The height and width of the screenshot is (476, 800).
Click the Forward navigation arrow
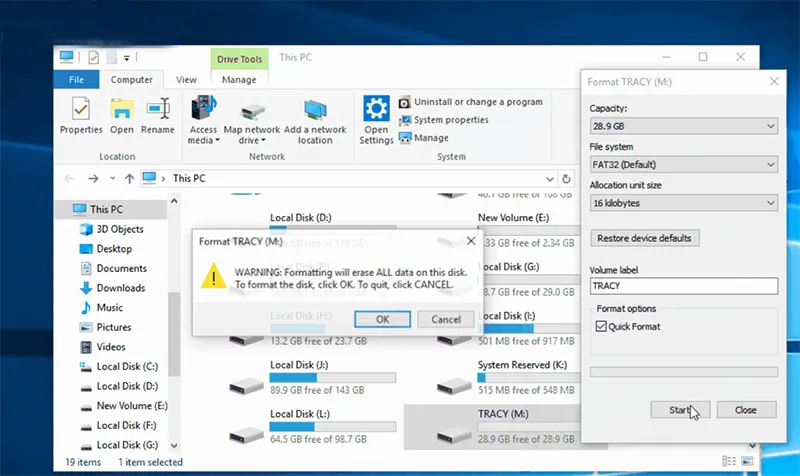(x=93, y=179)
